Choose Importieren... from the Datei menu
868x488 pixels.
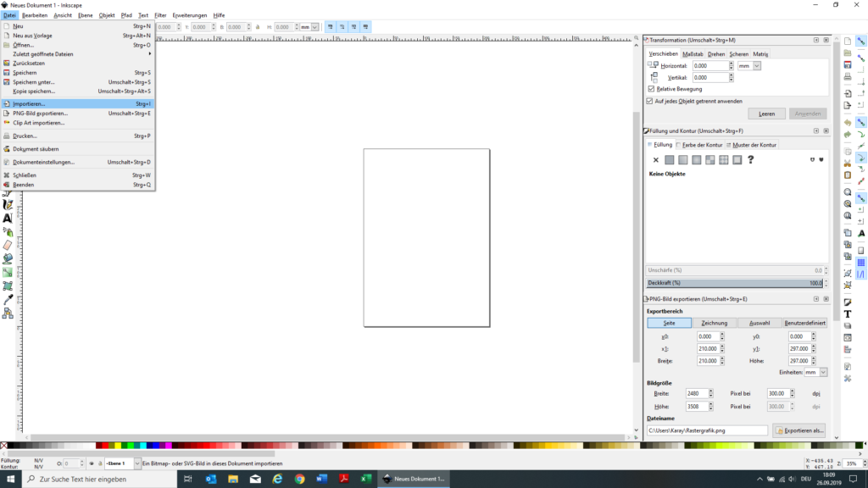point(30,103)
